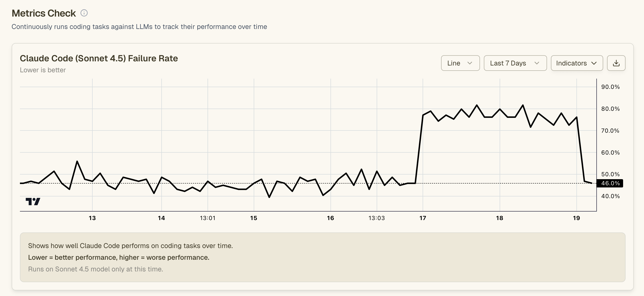The width and height of the screenshot is (644, 296).
Task: Click the failure rate line at its peak
Action: pyautogui.click(x=477, y=105)
